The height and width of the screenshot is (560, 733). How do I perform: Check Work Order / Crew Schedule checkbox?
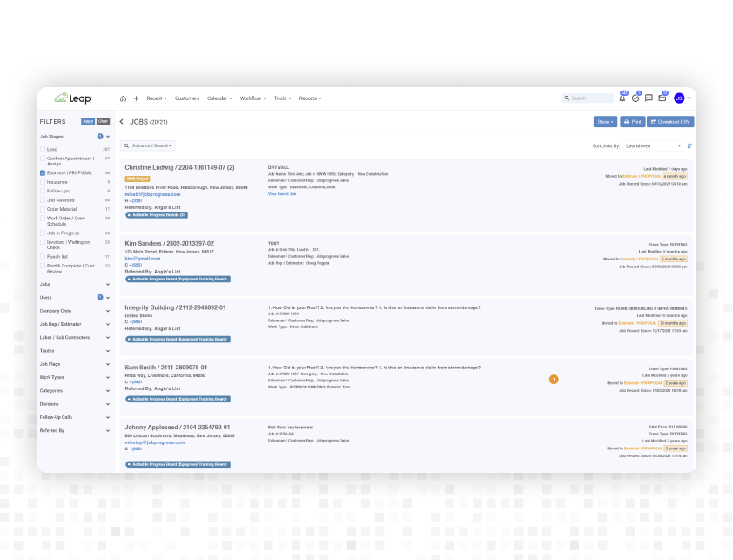(x=43, y=218)
